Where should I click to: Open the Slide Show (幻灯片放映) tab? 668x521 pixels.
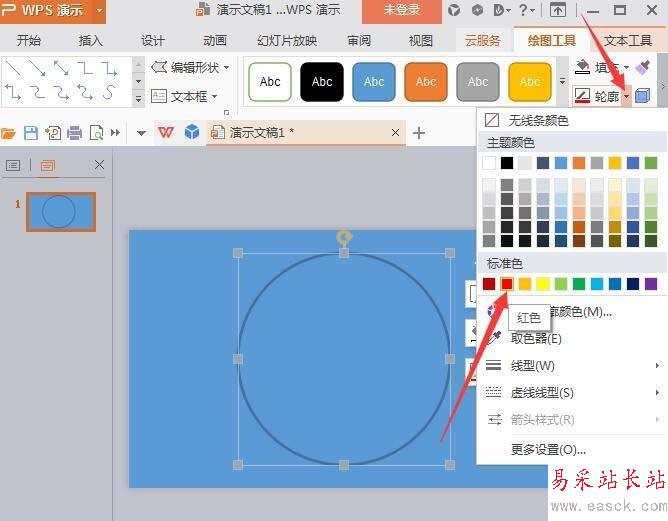287,40
